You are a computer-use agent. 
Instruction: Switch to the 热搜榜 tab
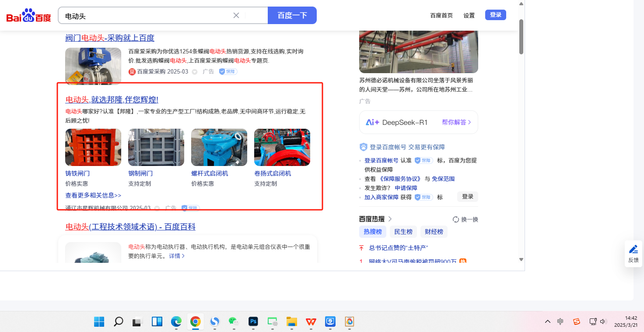[x=373, y=232]
